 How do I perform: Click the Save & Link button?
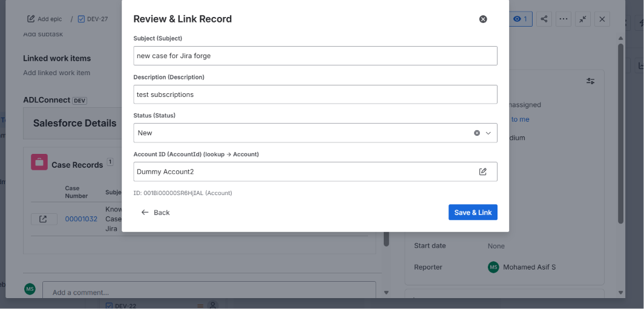coord(473,213)
